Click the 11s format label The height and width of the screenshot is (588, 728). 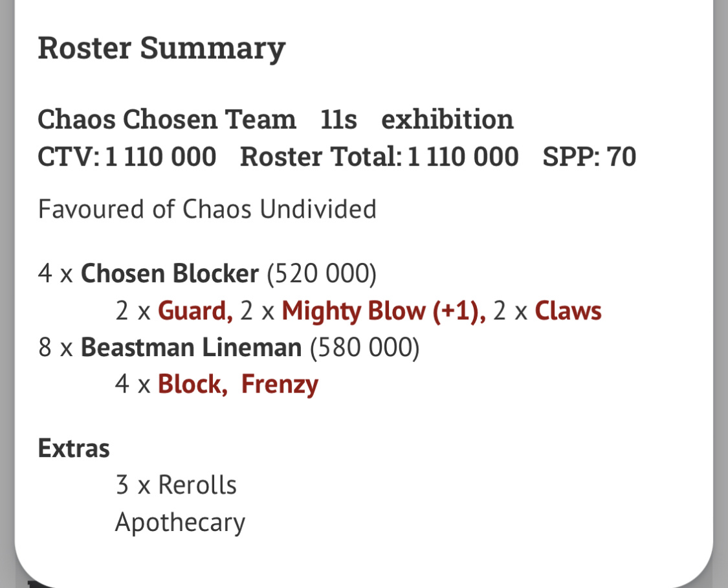(338, 120)
